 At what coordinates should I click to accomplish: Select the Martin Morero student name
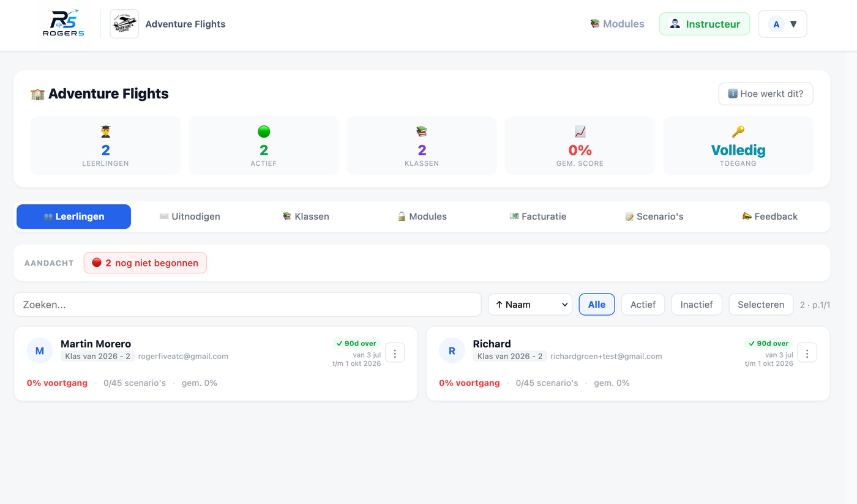(95, 344)
